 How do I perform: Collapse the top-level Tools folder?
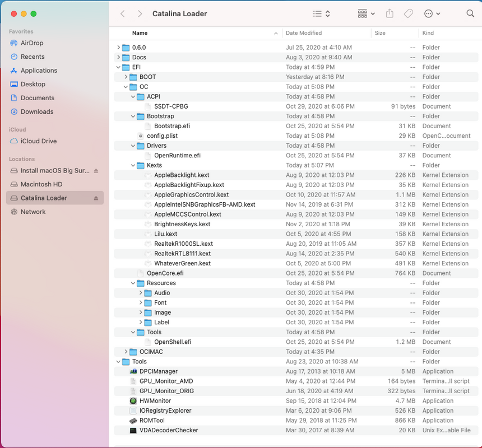point(118,361)
